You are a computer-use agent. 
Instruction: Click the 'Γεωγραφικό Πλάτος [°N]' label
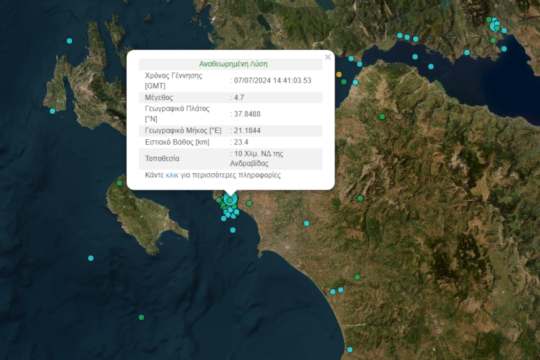click(177, 114)
